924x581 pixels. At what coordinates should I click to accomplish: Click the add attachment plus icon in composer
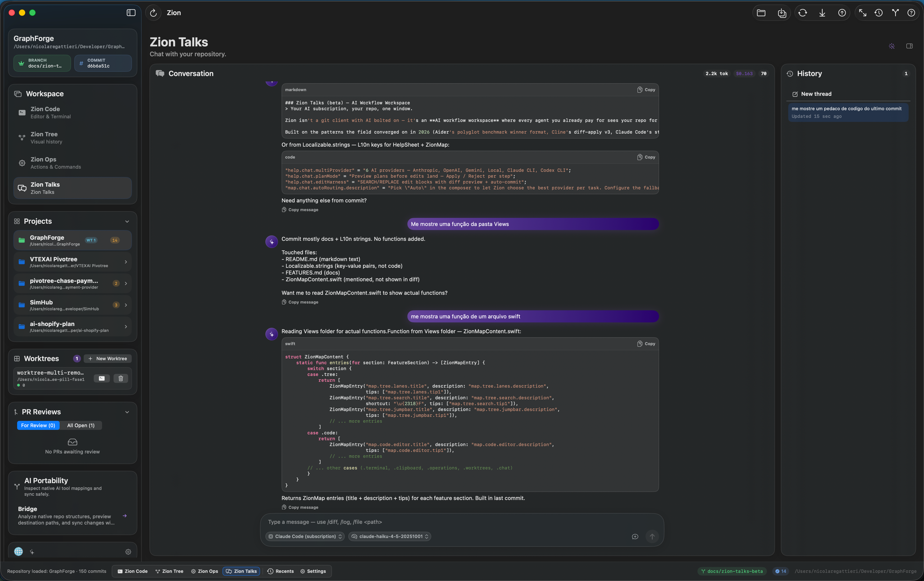click(x=635, y=537)
